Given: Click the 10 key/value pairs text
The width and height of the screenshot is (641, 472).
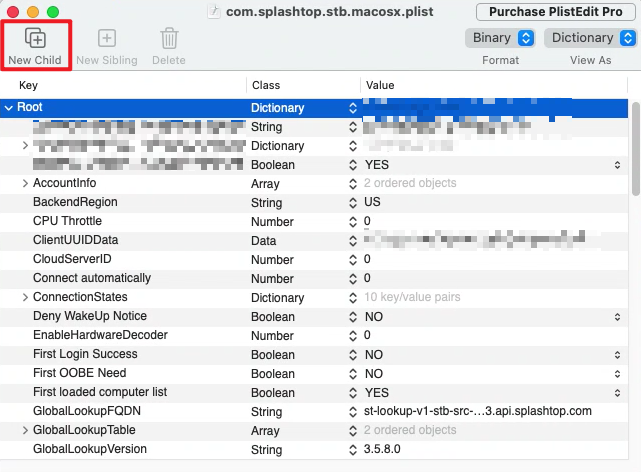Looking at the screenshot, I should pyautogui.click(x=412, y=297).
